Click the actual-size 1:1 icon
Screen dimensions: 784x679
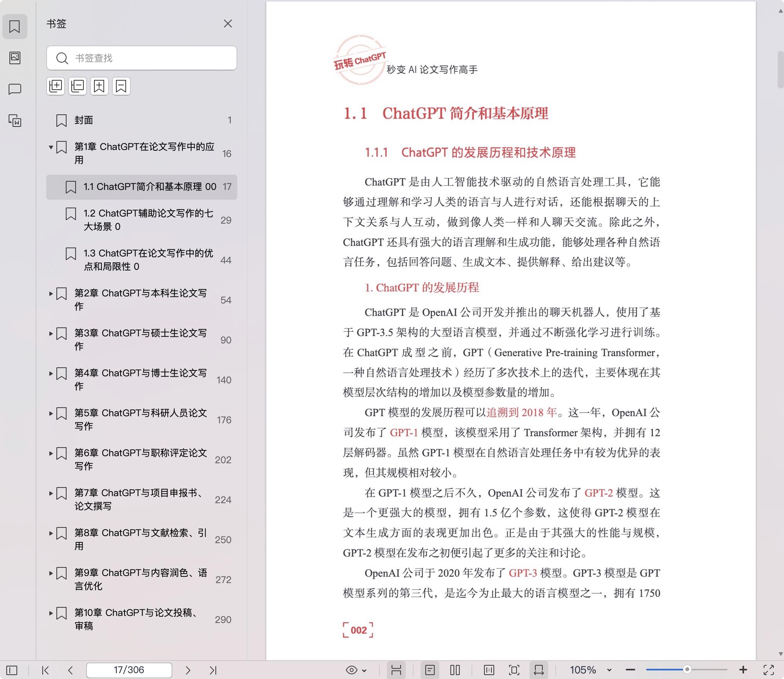(x=489, y=670)
